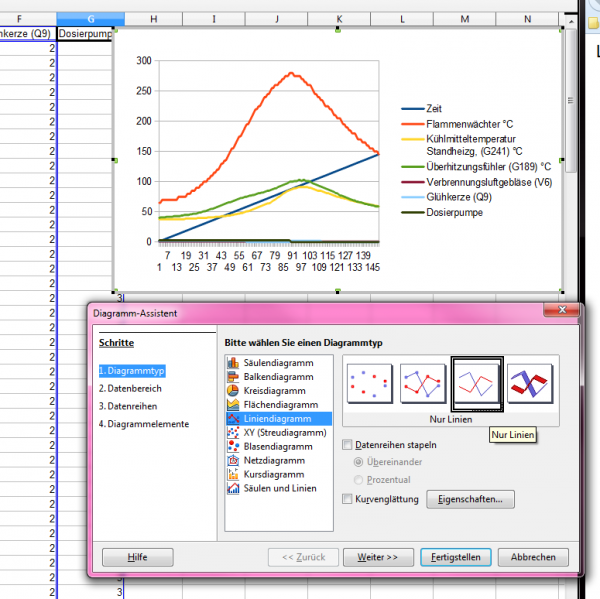Select the points-only line subtype thumbnail
The image size is (600, 599).
pyautogui.click(x=370, y=384)
